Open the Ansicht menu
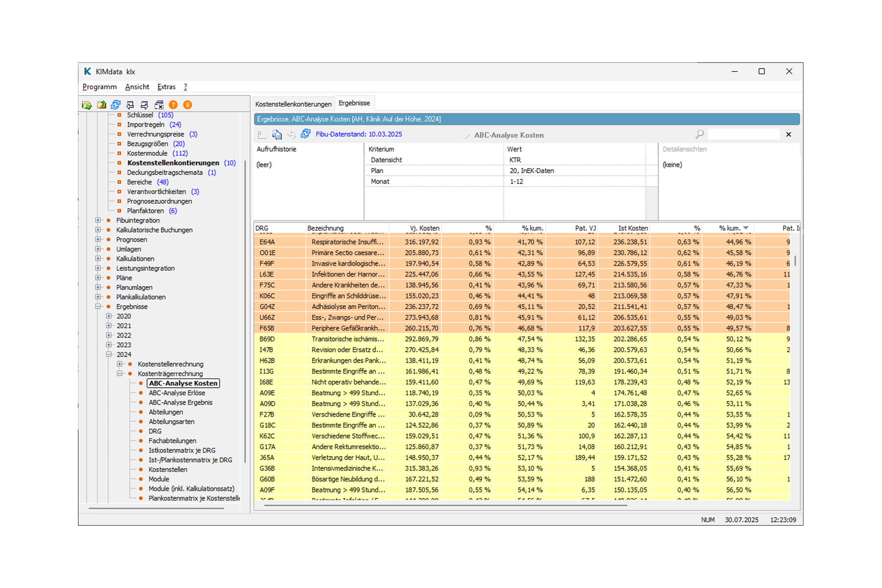Screen dimensions: 882x588 click(137, 87)
